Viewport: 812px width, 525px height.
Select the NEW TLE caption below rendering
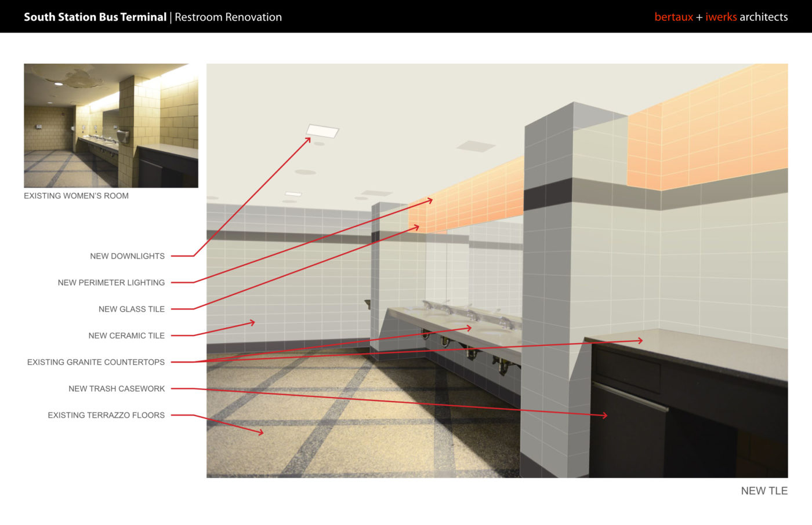(764, 491)
